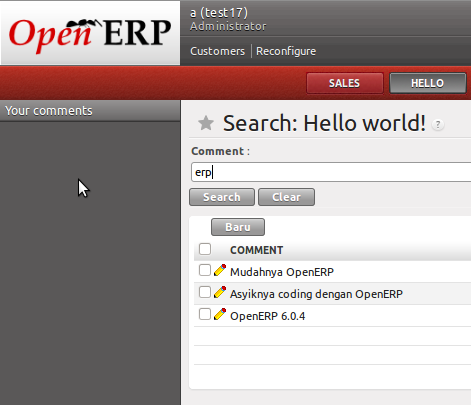Screen dimensions: 471x405
Task: Check the Mudahnya OpenERP row checkbox
Action: tap(205, 270)
